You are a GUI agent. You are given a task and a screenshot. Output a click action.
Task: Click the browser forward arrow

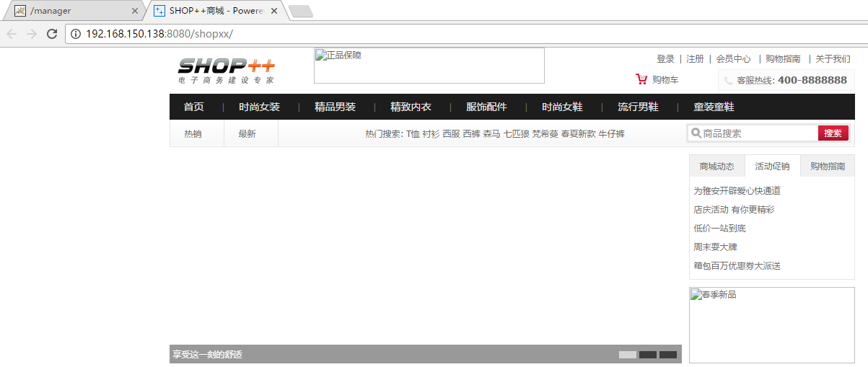32,34
